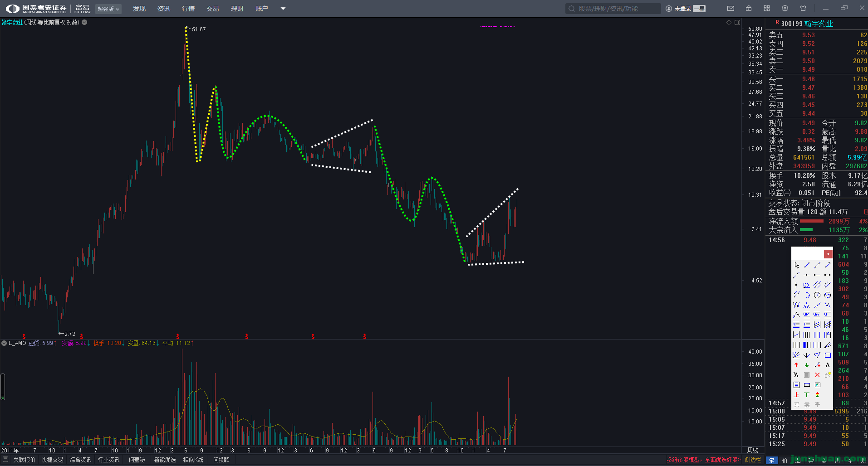Screen dimensions: 868x466
Task: Insert red up-arrow marker
Action: (x=796, y=365)
